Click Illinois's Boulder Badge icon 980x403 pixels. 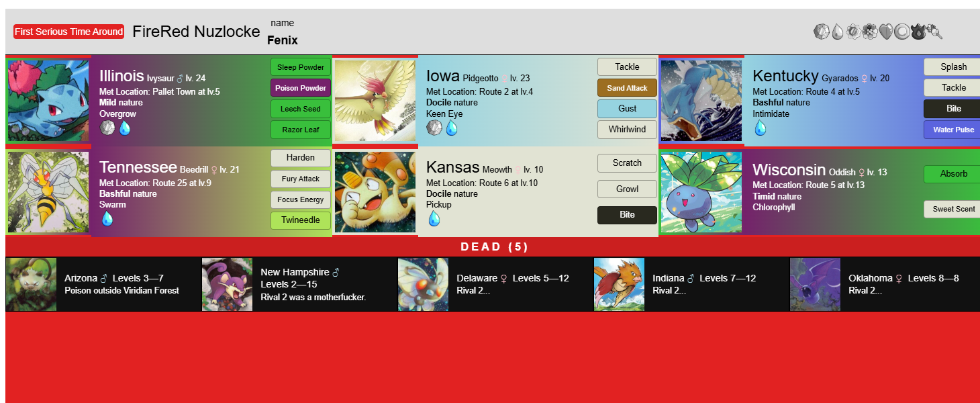(107, 128)
